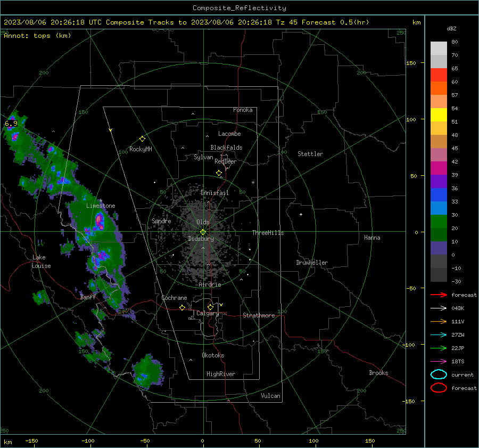Select the bright green 20-30 dBZ swatch

click(x=439, y=222)
